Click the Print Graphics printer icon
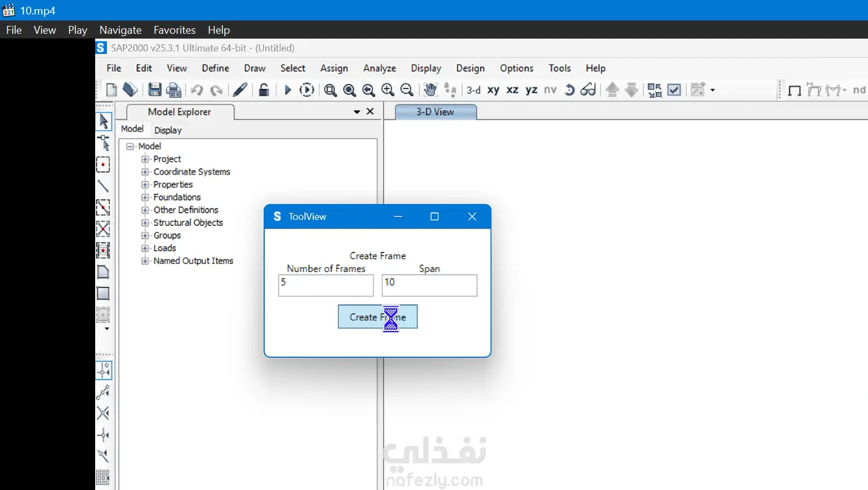The height and width of the screenshot is (490, 868). click(174, 90)
